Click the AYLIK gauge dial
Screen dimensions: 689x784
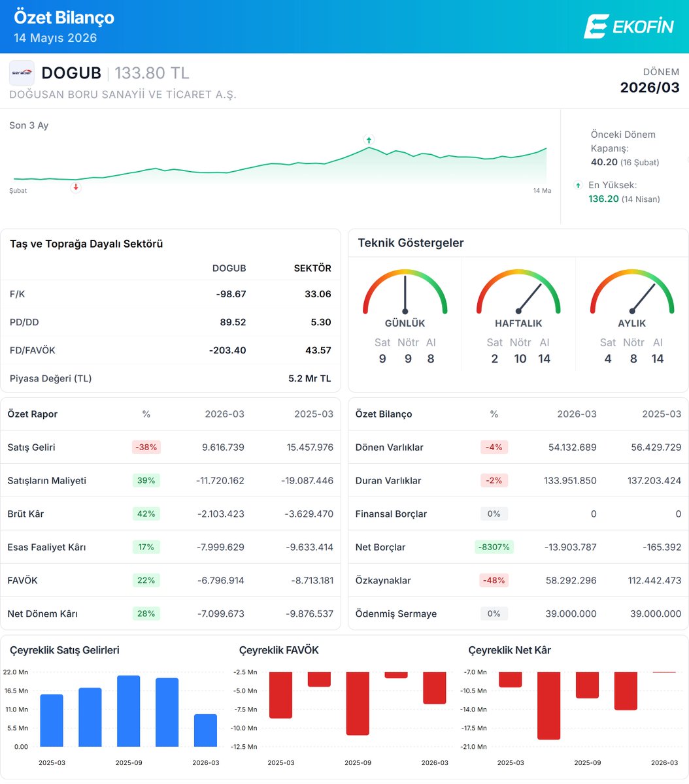(x=632, y=292)
